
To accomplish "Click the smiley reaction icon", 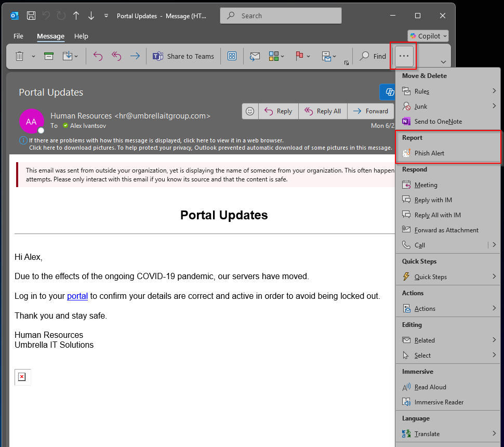I will coord(250,111).
